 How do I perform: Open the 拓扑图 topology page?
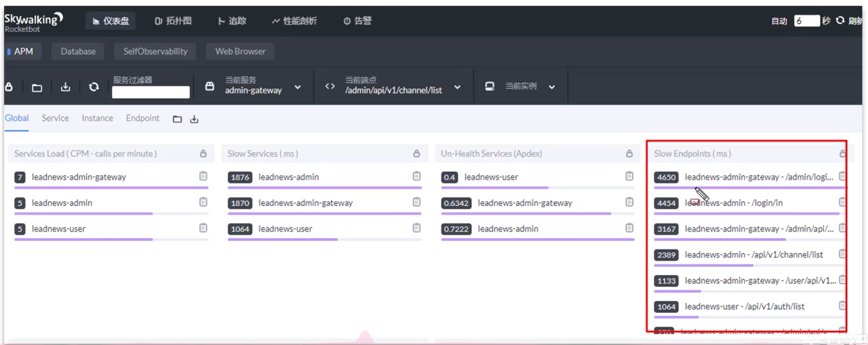pyautogui.click(x=173, y=21)
